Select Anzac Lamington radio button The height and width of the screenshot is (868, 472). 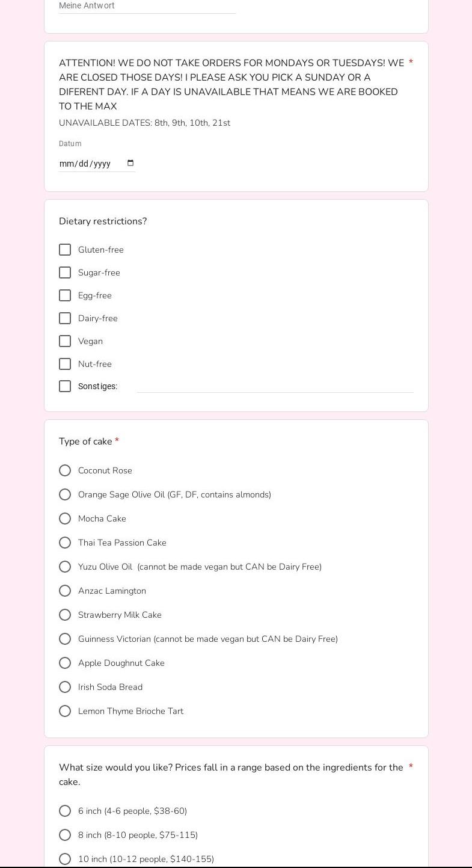point(65,591)
